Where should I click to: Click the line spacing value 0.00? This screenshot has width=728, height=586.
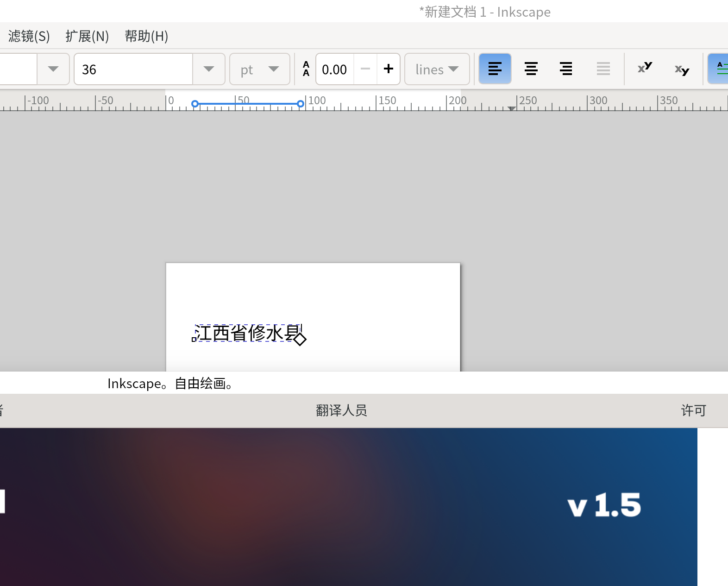pos(335,69)
